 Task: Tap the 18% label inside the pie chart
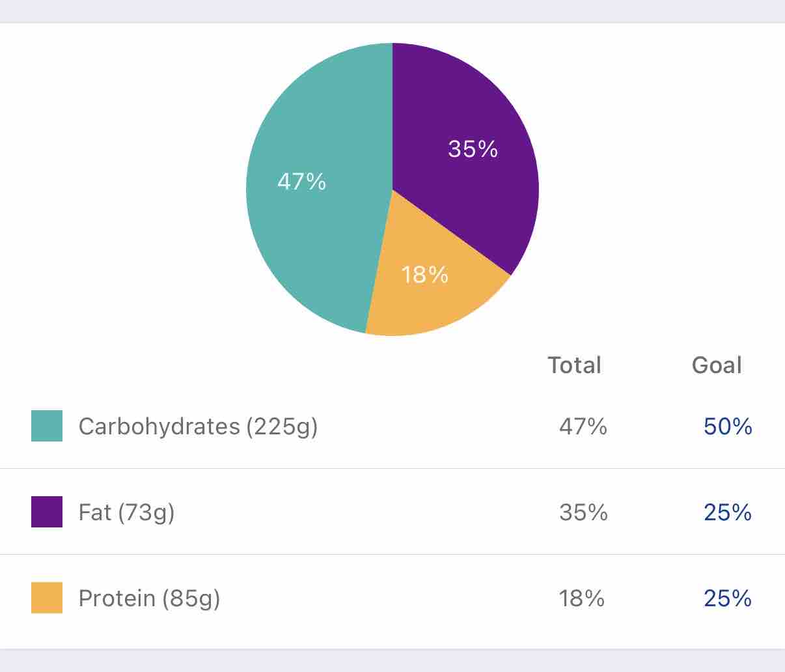coord(424,275)
